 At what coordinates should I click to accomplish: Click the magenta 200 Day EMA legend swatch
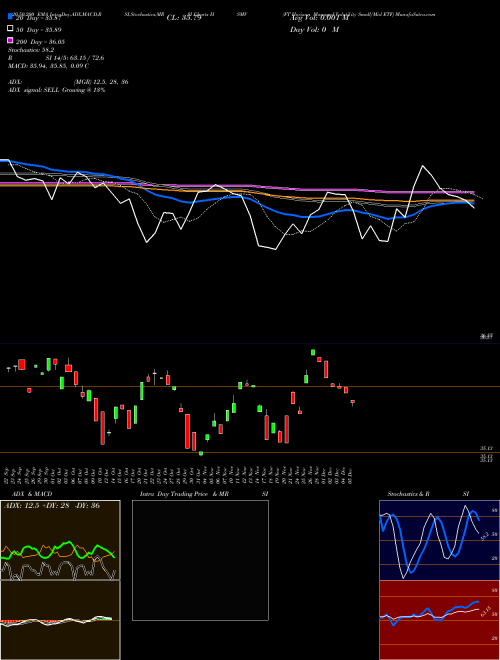point(10,41)
